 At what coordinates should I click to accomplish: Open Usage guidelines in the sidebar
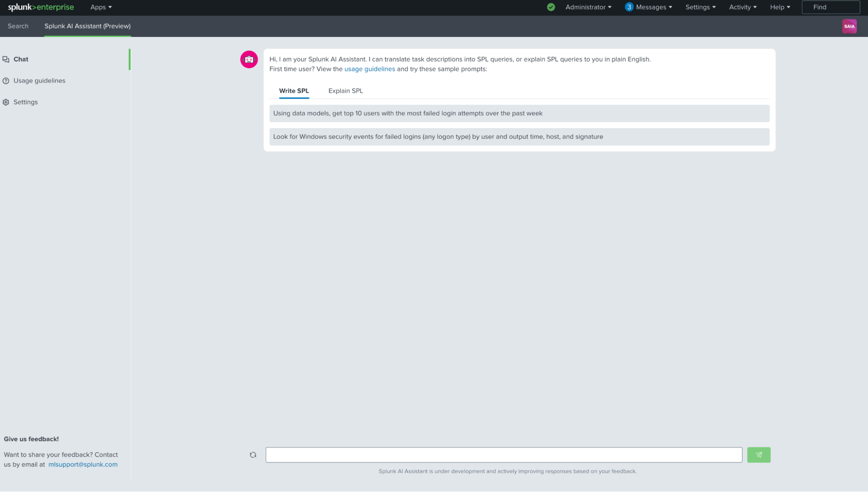click(x=40, y=81)
